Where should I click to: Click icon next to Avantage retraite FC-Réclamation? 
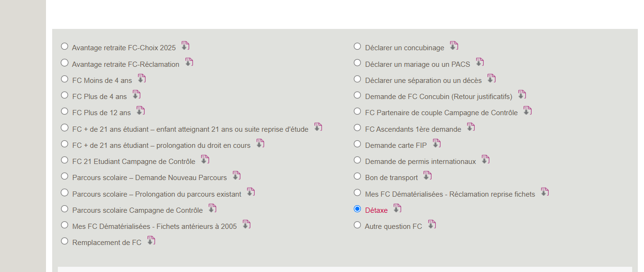tap(189, 63)
